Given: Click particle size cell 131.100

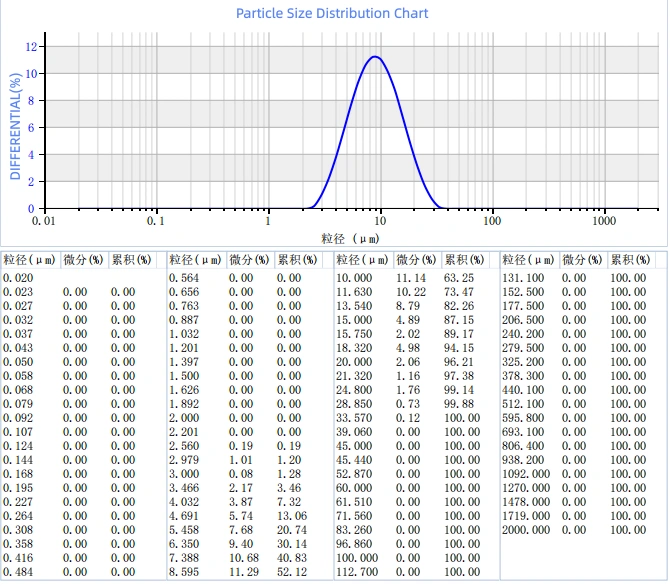Looking at the screenshot, I should pyautogui.click(x=523, y=278).
